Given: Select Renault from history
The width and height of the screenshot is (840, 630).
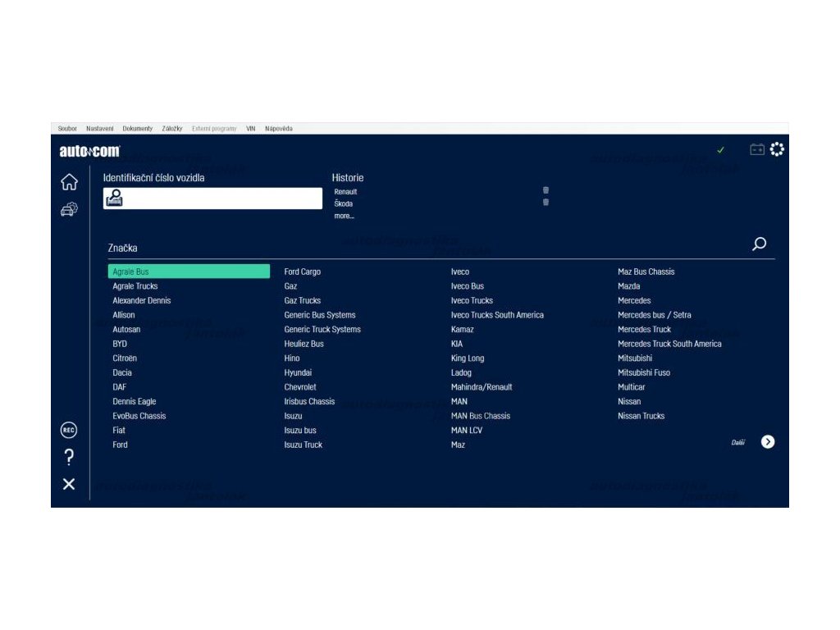Looking at the screenshot, I should (345, 192).
